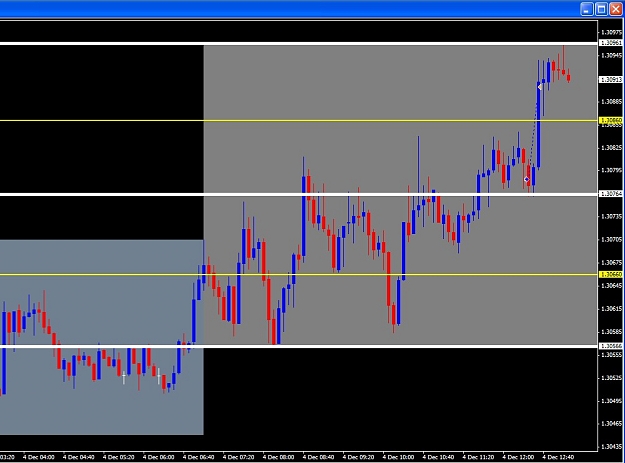Click the 4 Dec 06:00 time label
Image resolution: width=625 pixels, height=463 pixels.
tap(158, 457)
